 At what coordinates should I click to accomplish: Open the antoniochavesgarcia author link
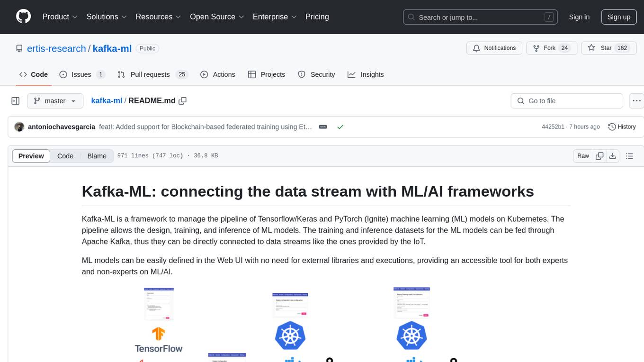pos(62,127)
